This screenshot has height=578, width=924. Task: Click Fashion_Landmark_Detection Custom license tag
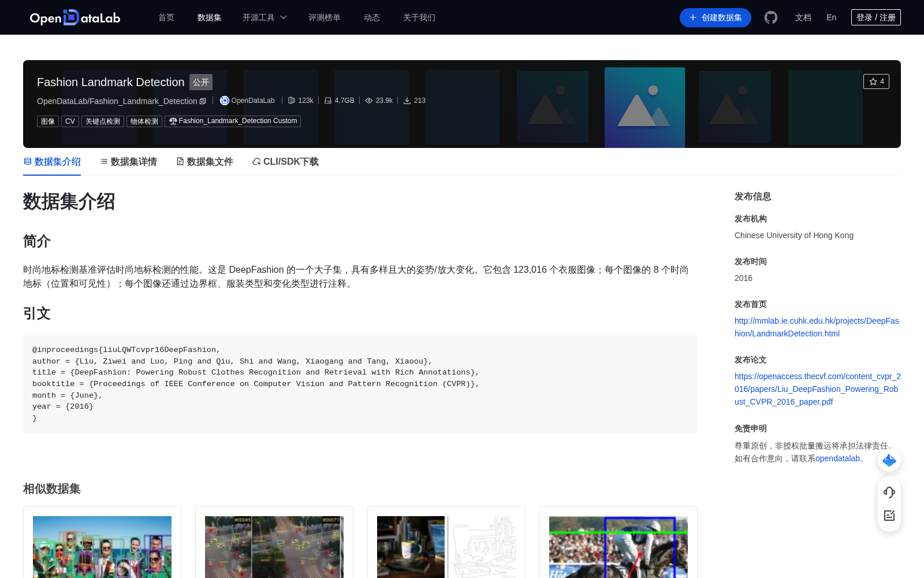coord(233,121)
